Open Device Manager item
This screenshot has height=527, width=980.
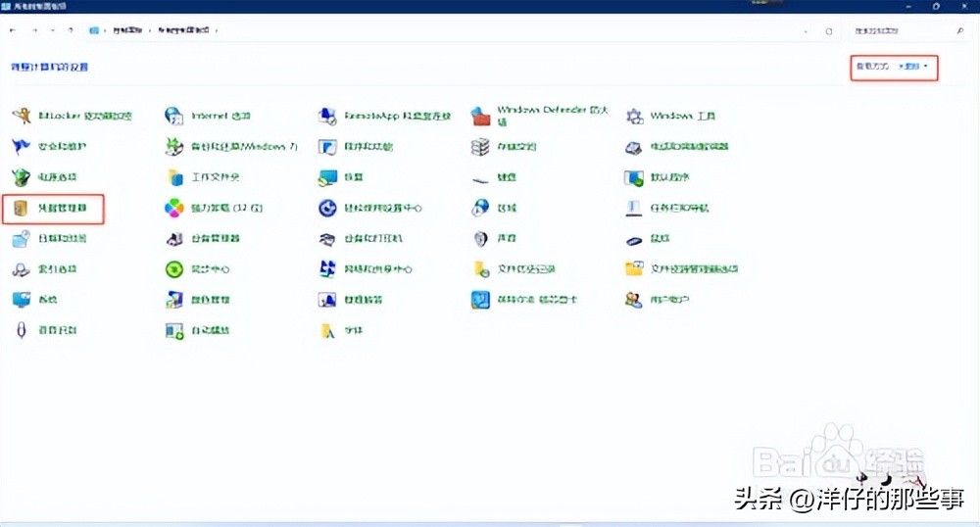[203, 239]
